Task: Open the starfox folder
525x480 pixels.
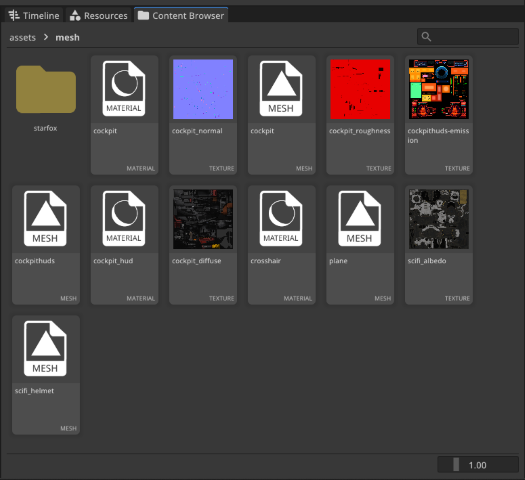Action: tap(46, 89)
